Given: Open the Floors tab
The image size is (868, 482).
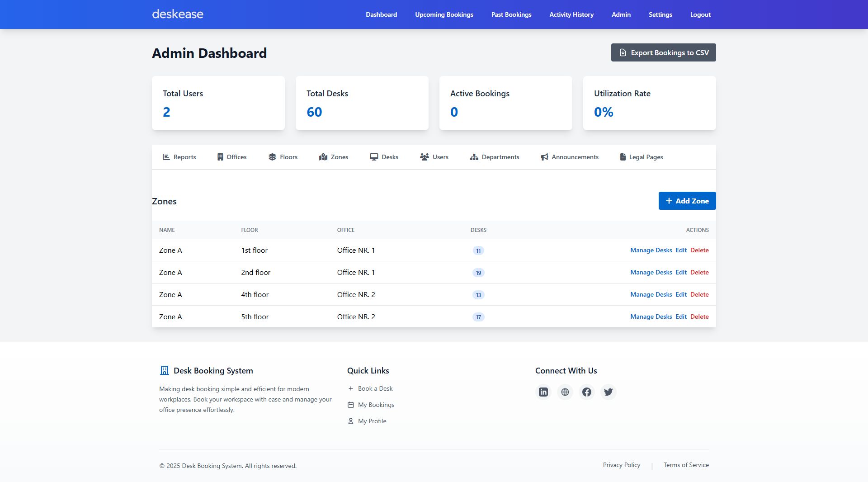Looking at the screenshot, I should coord(283,157).
